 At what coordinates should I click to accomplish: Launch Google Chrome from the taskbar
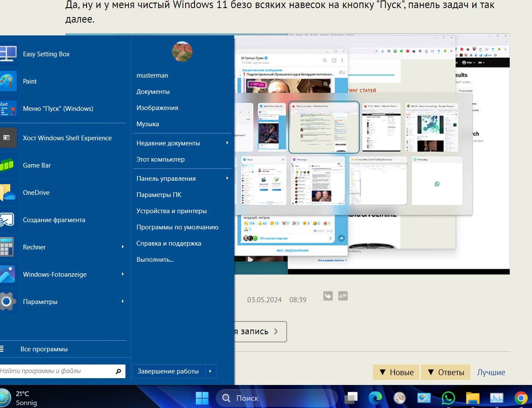(520, 398)
